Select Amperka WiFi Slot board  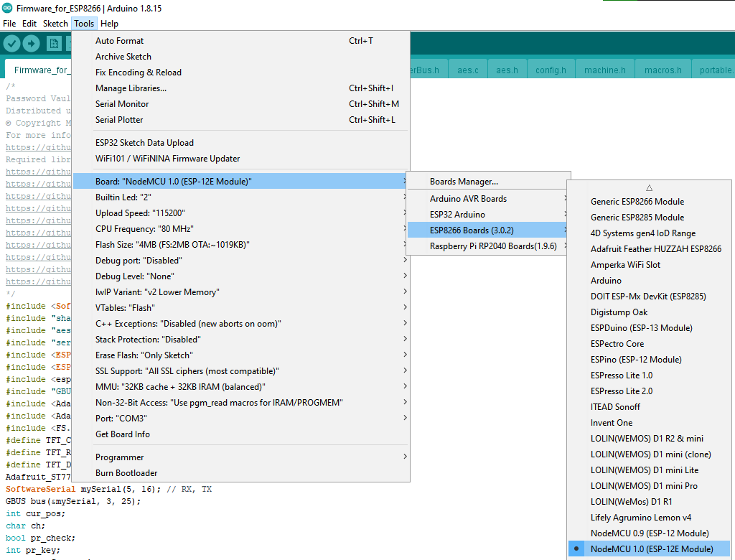[x=649, y=265]
